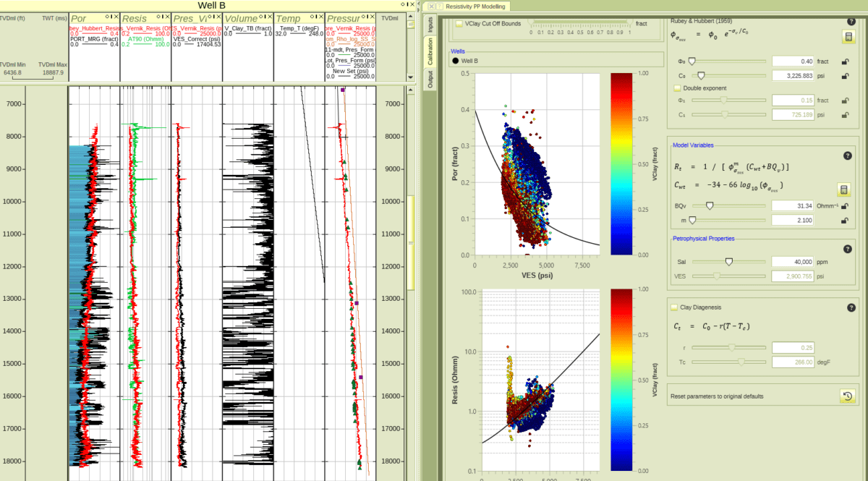Click inside the BQv value input field
868x481 pixels.
792,205
